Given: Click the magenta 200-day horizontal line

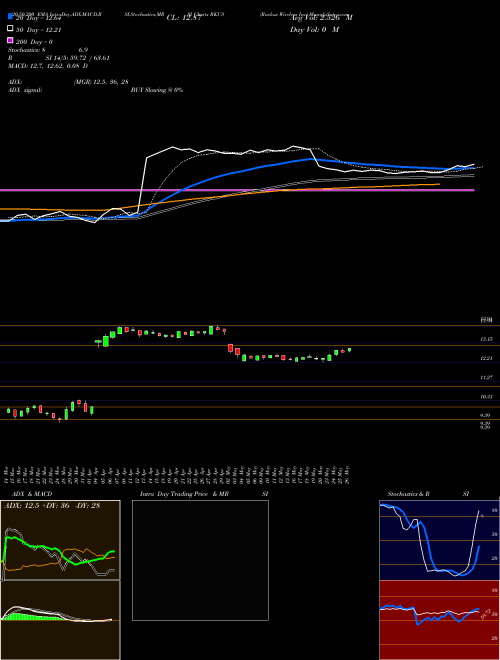Looking at the screenshot, I should [237, 190].
